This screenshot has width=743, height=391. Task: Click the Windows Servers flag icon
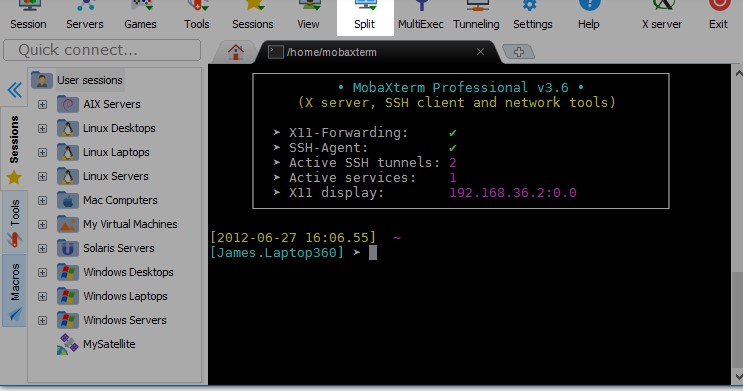pyautogui.click(x=68, y=320)
